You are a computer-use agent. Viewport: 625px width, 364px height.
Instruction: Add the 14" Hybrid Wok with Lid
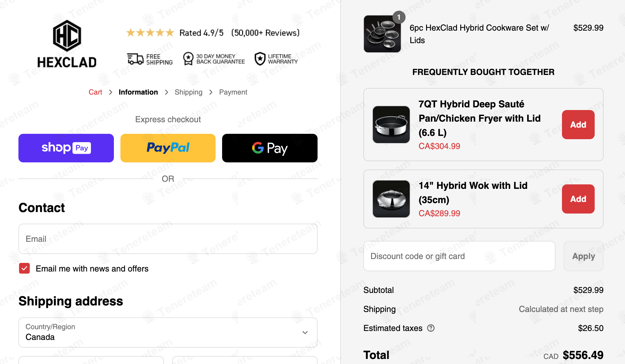coord(578,199)
